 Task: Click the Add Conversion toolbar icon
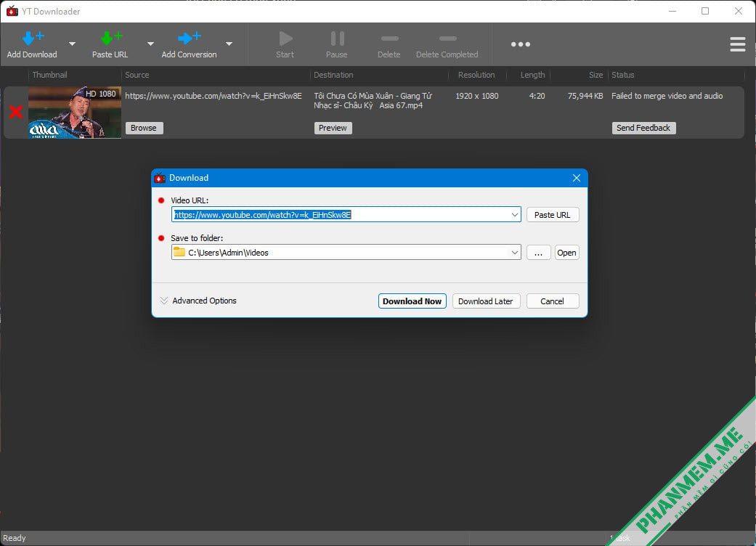189,38
